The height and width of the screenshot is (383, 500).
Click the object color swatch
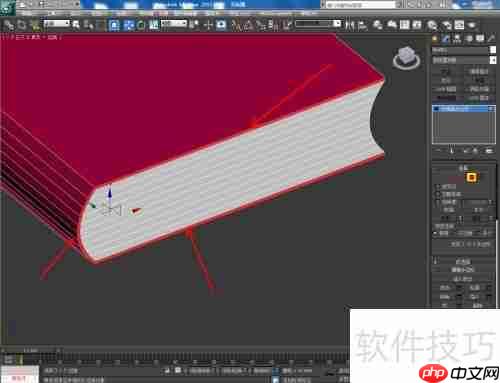pos(493,50)
